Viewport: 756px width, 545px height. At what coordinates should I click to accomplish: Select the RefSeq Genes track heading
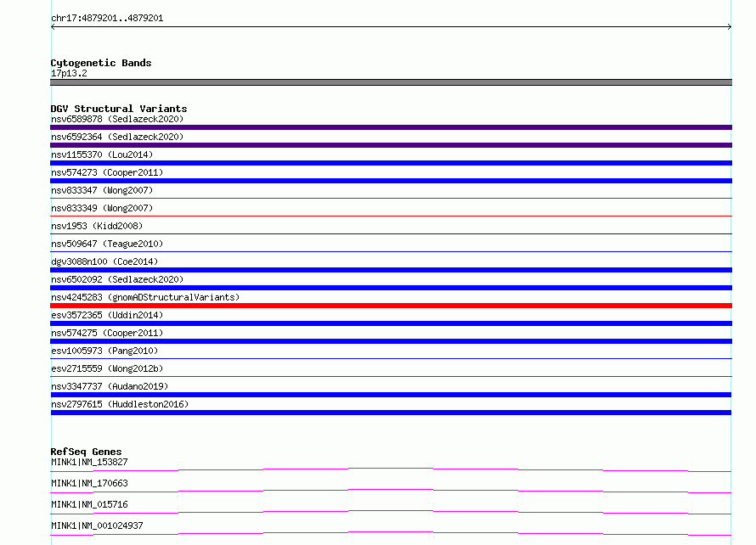click(86, 452)
